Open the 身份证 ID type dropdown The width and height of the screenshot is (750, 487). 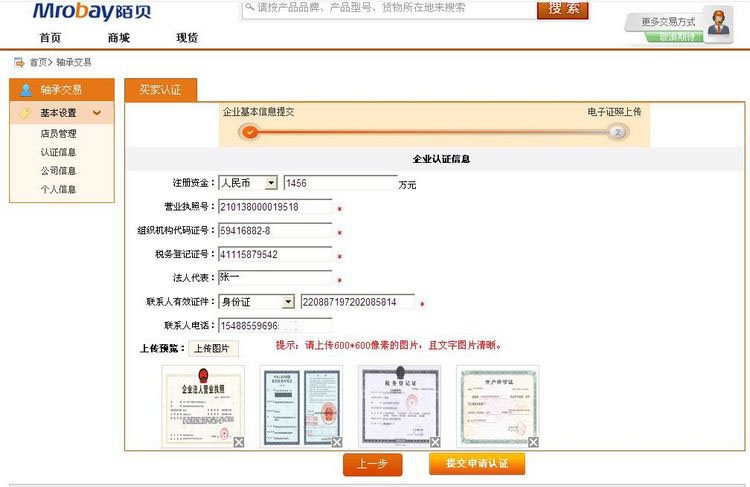pos(288,302)
